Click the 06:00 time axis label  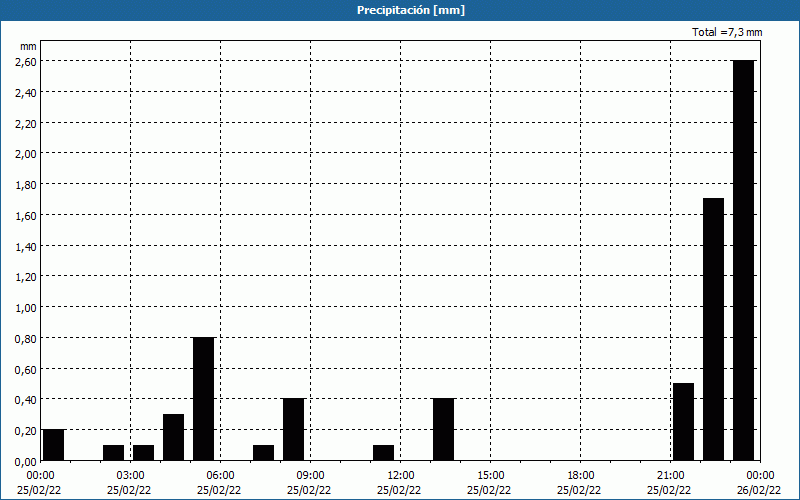[x=220, y=476]
